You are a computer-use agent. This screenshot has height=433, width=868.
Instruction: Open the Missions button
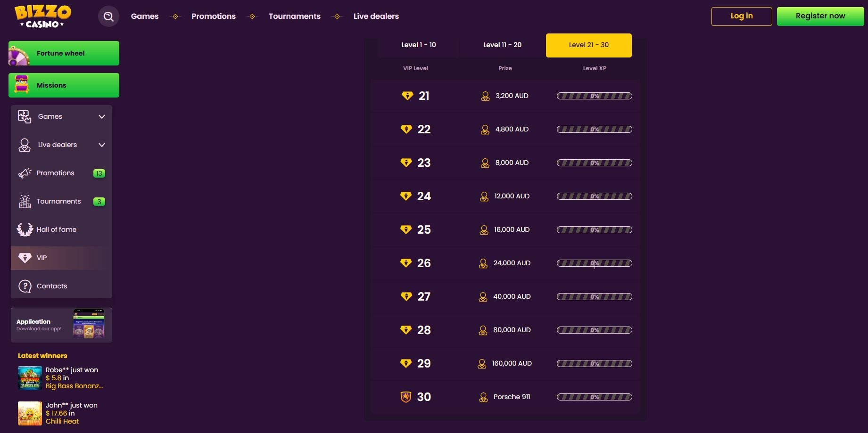click(64, 85)
